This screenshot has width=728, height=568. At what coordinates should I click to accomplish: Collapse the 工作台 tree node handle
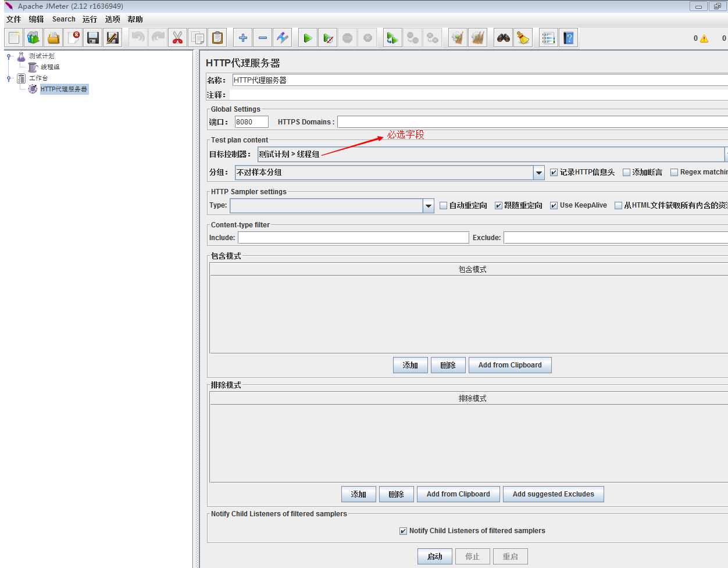coord(9,78)
